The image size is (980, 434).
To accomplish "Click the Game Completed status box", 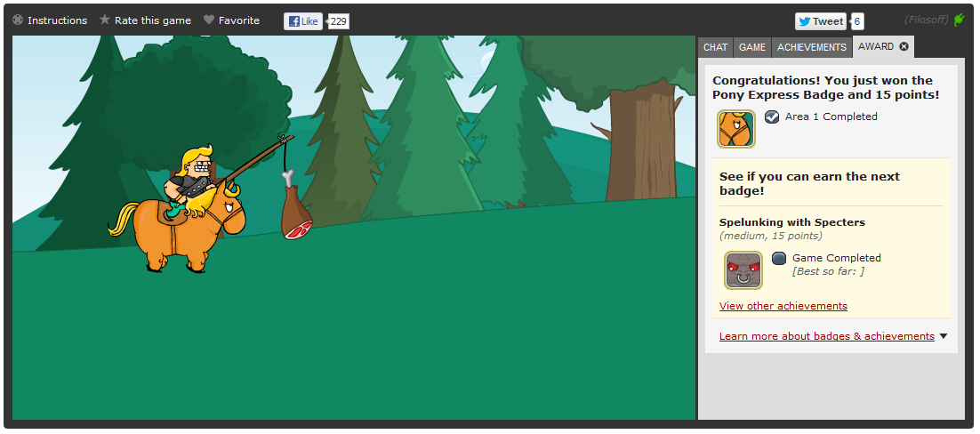I will coord(779,258).
